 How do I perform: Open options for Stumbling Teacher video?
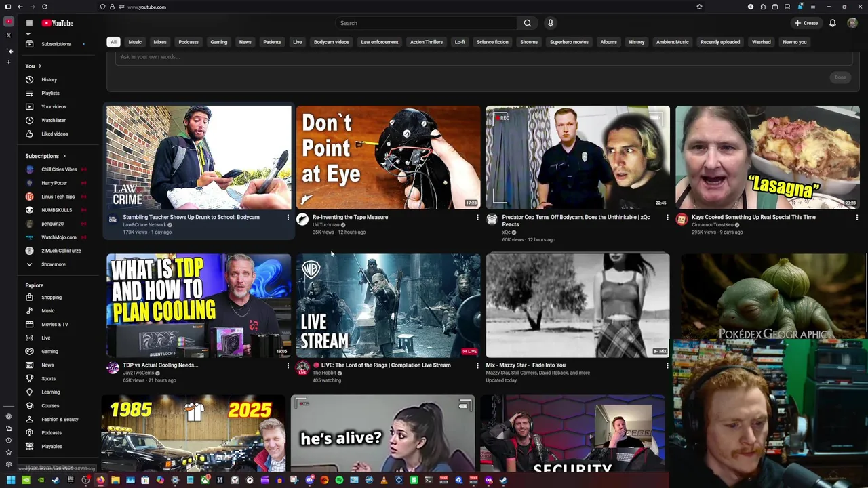click(288, 218)
